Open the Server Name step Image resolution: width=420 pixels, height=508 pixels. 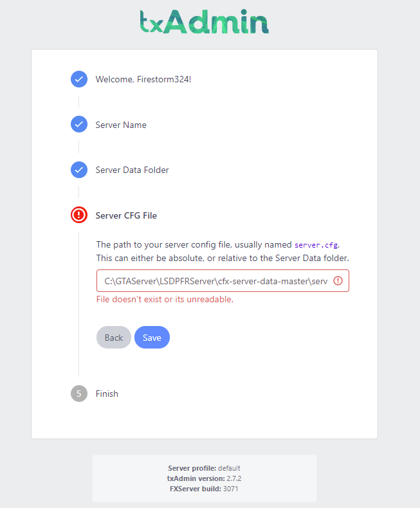point(121,125)
